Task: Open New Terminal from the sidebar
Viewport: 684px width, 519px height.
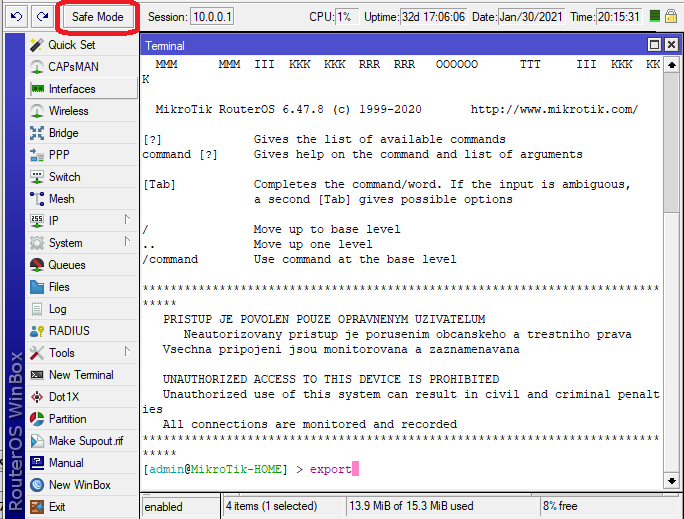Action: point(82,375)
